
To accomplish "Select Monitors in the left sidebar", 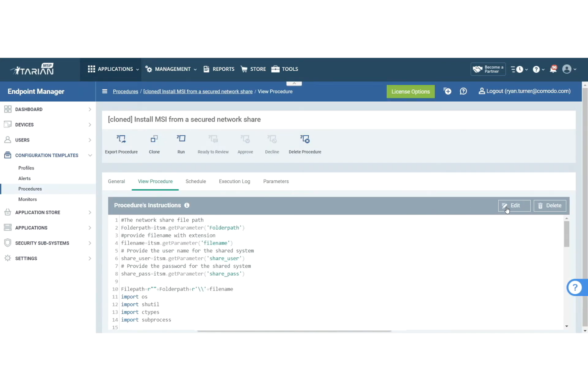I will tap(27, 199).
